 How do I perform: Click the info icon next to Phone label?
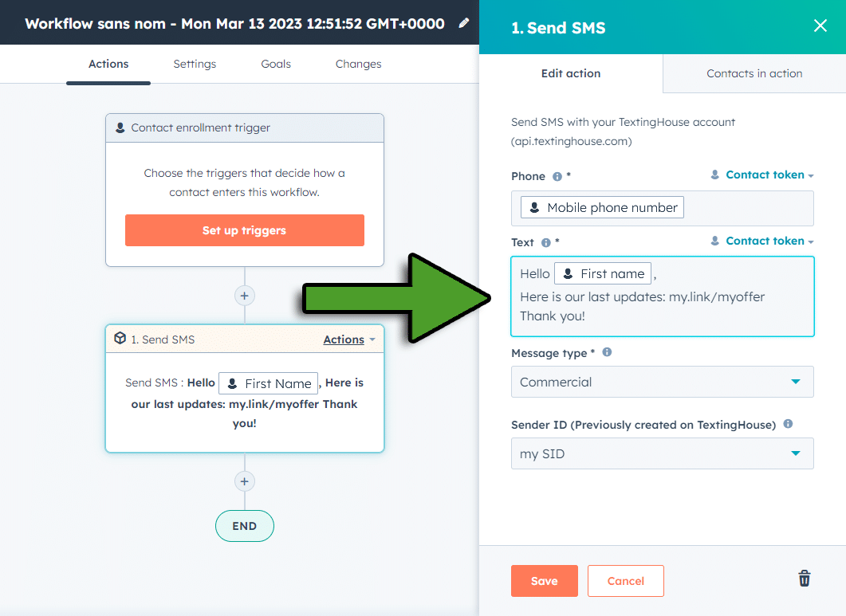tap(557, 176)
